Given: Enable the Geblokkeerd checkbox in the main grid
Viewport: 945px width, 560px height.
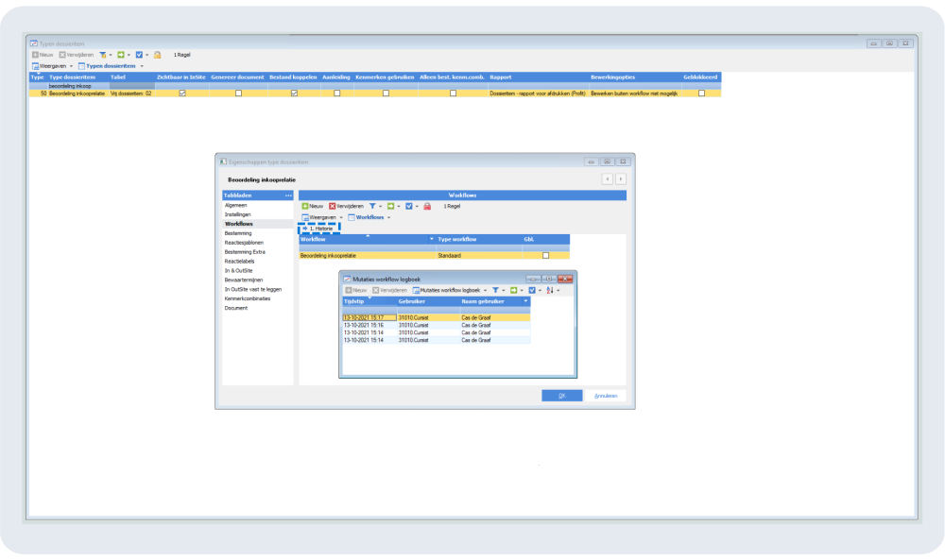Looking at the screenshot, I should (x=701, y=93).
